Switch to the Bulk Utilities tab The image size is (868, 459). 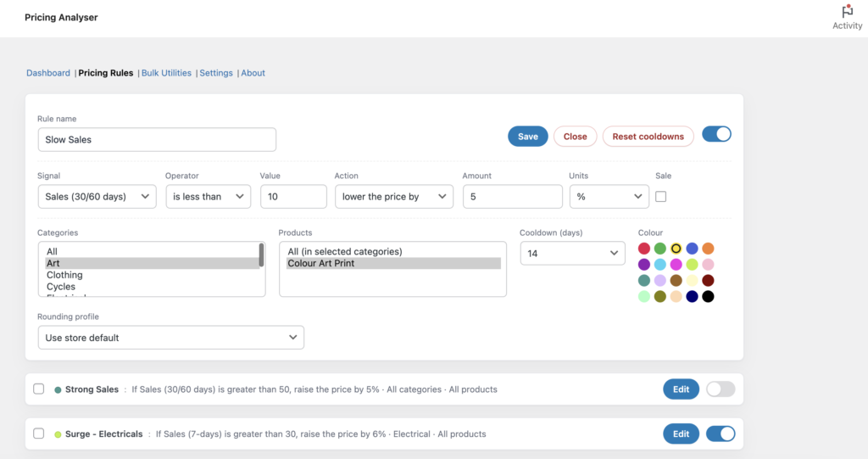(x=166, y=73)
